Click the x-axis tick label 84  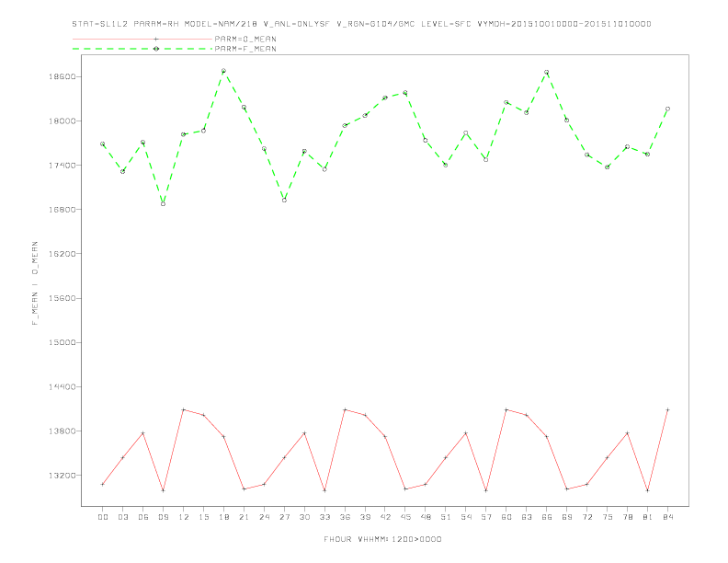tap(667, 517)
